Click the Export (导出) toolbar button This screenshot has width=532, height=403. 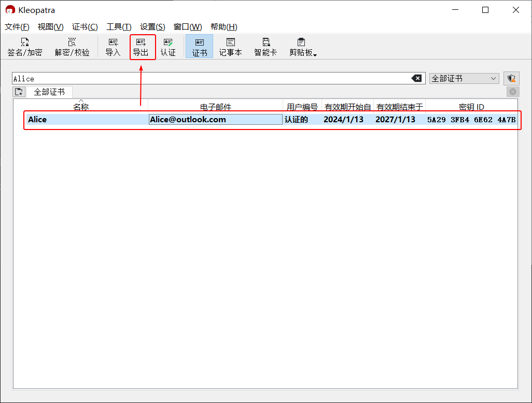(141, 47)
